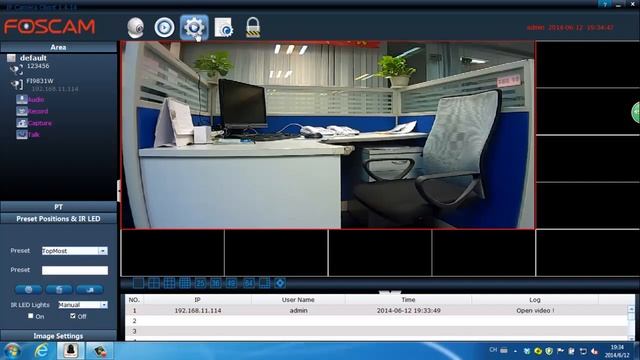Click the Audio label in device tree
Viewport: 640px width, 360px height.
point(36,100)
